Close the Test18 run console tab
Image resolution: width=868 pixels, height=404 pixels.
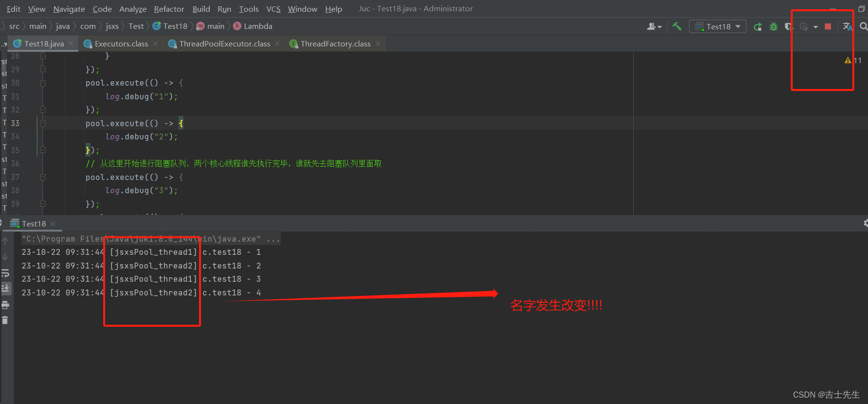click(x=53, y=224)
